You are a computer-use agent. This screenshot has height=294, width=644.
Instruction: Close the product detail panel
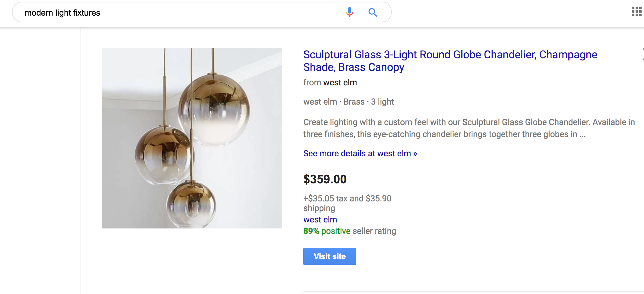click(x=642, y=54)
